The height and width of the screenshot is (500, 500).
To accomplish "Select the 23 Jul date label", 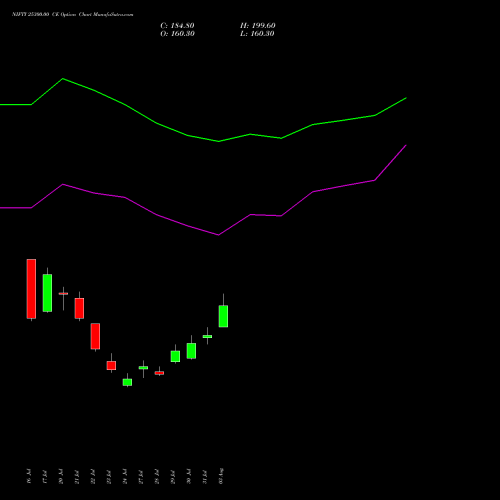I will pyautogui.click(x=109, y=476).
